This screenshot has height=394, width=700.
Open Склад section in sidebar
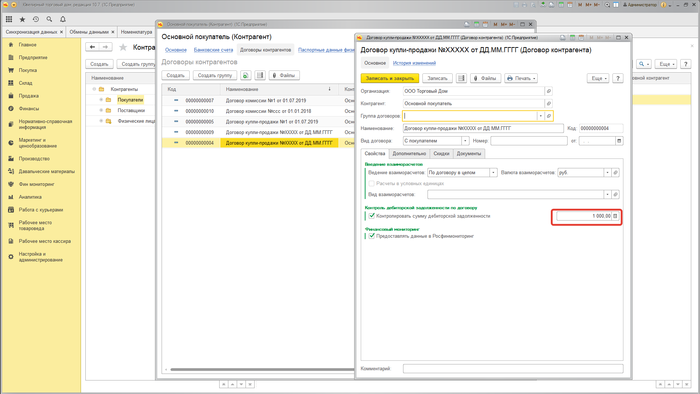[x=25, y=83]
